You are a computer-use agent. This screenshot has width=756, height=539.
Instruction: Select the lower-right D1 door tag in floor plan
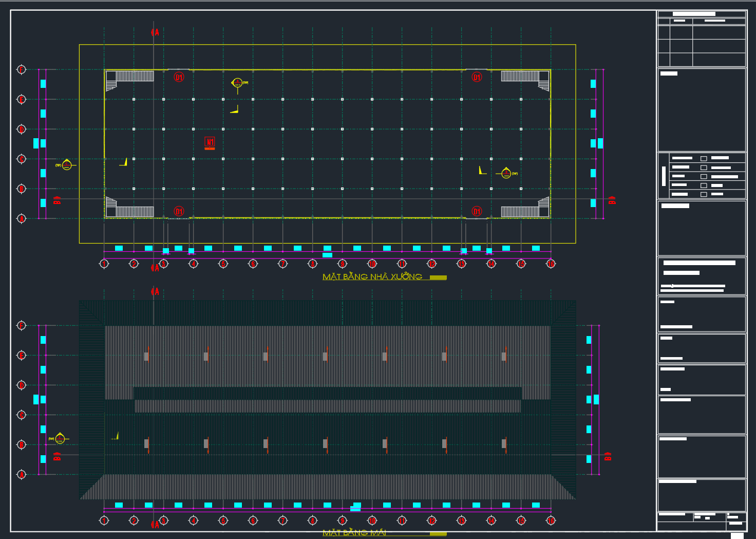[477, 211]
